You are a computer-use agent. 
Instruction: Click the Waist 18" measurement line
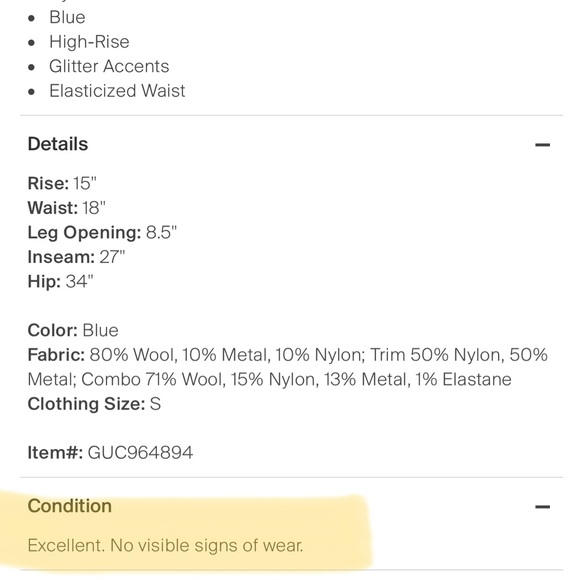(x=67, y=208)
